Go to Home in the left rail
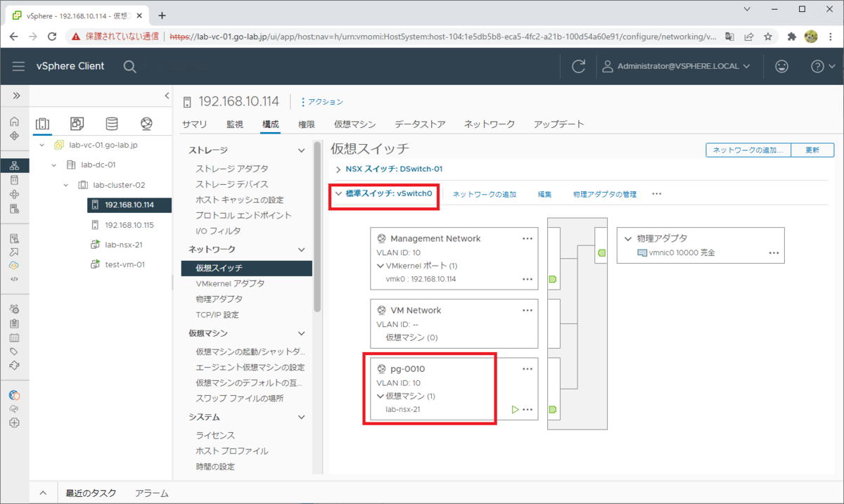This screenshot has height=504, width=844. 15,122
